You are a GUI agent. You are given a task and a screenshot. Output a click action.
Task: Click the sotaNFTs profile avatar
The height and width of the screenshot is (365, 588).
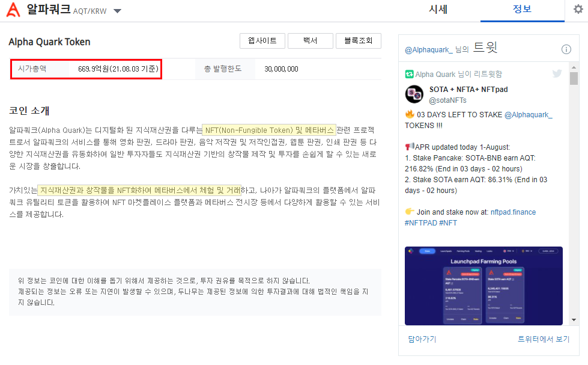pos(414,94)
